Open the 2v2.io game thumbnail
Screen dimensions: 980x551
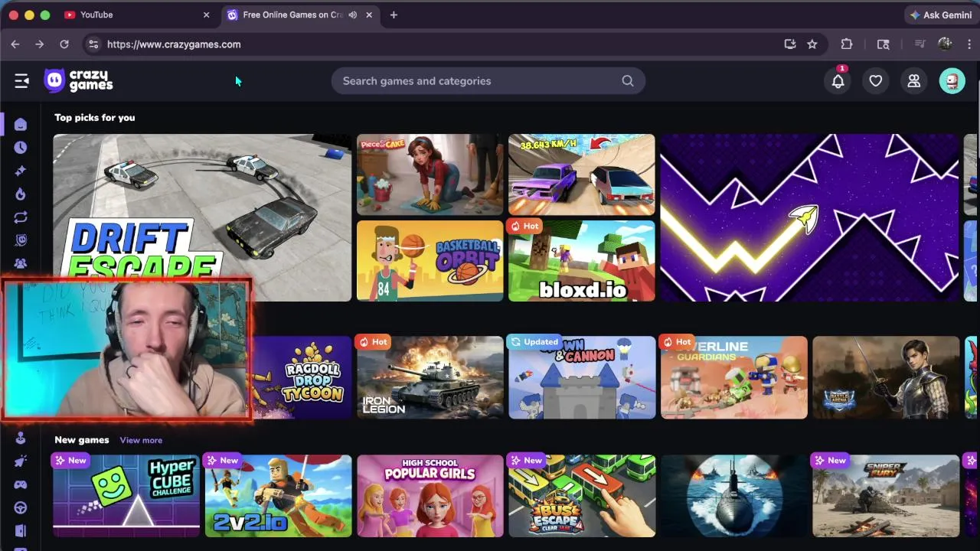click(279, 496)
